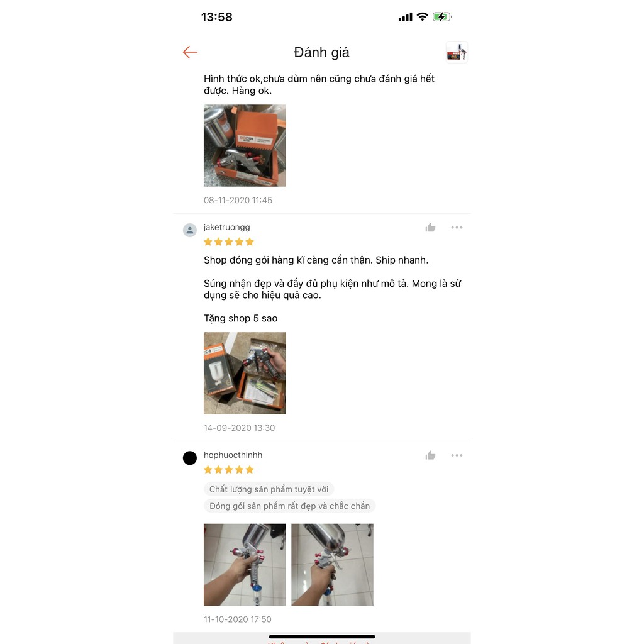Open the second handheld spray gun photo

coord(332,564)
